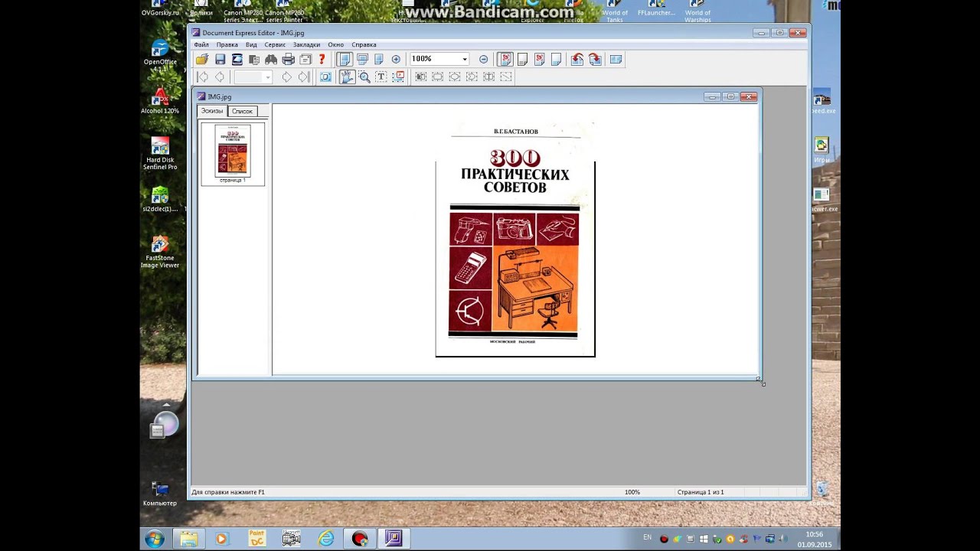Image resolution: width=980 pixels, height=551 pixels.
Task: Open the Закладки menu
Action: (306, 44)
